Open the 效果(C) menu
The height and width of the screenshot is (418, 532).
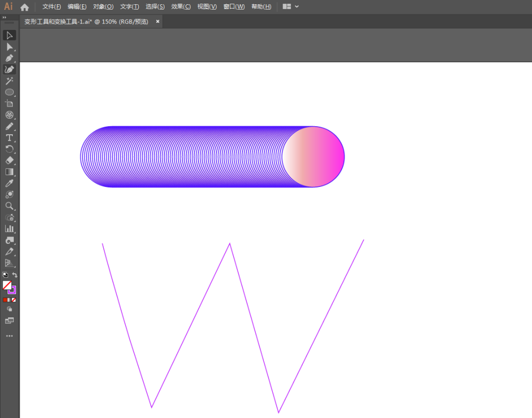point(181,6)
